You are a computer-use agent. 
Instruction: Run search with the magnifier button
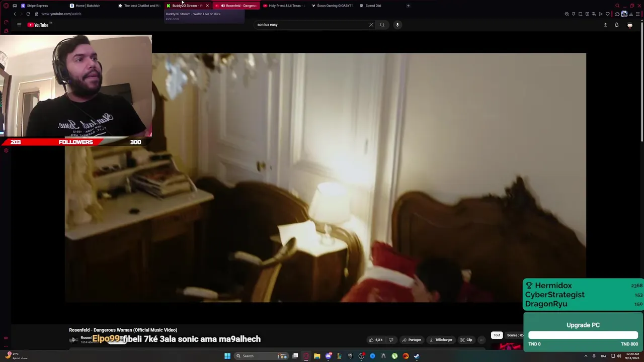382,25
